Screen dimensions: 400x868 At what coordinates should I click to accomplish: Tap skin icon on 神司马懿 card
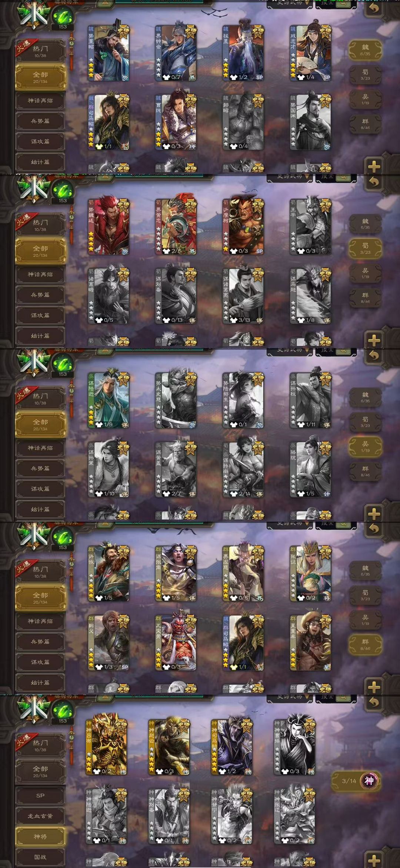pyautogui.click(x=222, y=771)
